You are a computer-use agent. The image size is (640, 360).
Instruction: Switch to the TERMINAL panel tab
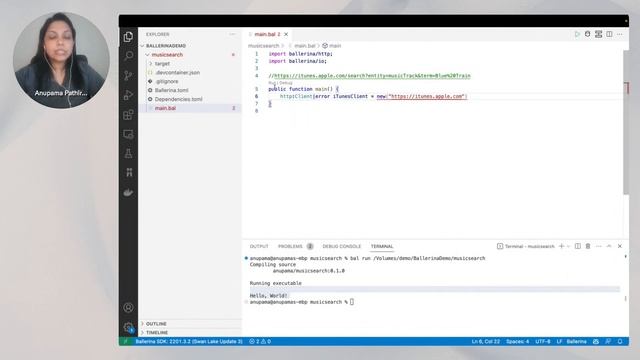coord(382,246)
